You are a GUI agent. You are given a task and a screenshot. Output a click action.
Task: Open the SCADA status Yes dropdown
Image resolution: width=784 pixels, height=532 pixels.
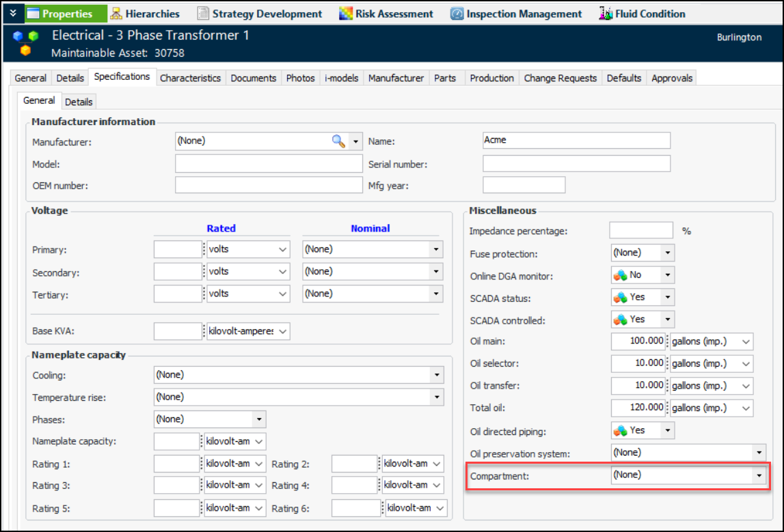coord(668,298)
